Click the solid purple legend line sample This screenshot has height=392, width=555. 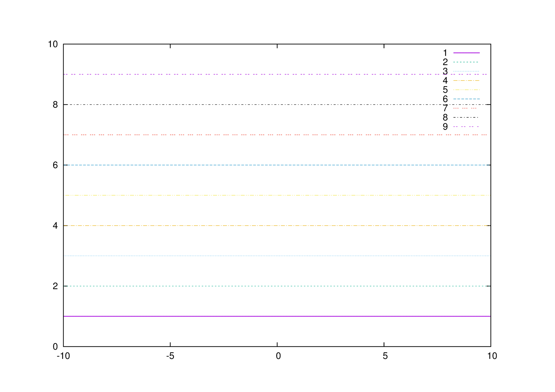click(466, 53)
